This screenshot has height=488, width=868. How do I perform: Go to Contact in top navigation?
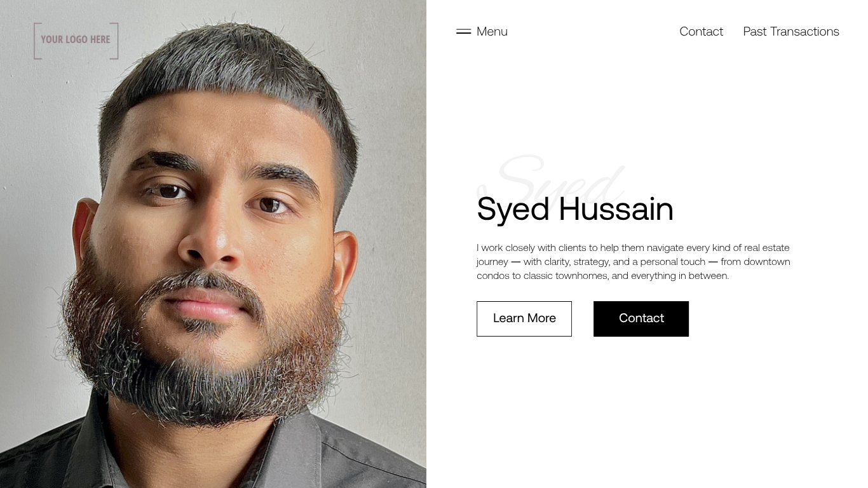coord(701,31)
